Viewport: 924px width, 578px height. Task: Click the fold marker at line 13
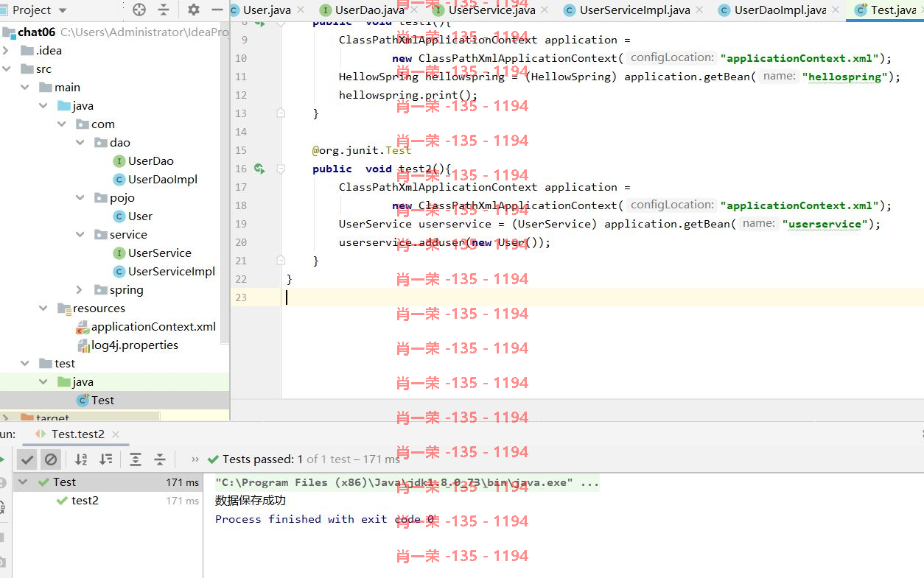pos(280,113)
